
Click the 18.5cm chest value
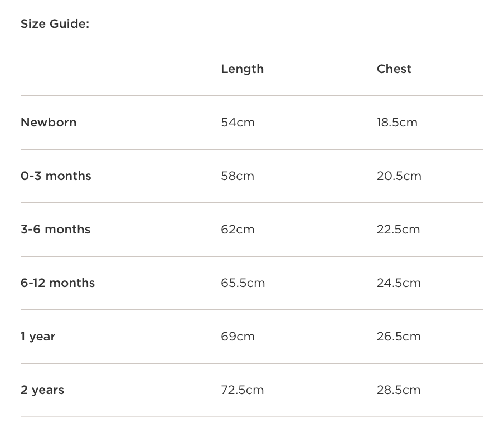(x=396, y=123)
